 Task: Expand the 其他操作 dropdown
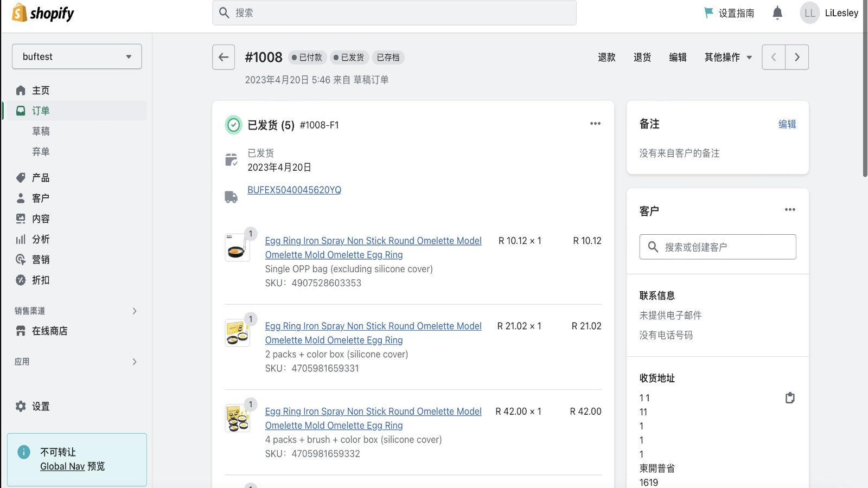tap(728, 57)
